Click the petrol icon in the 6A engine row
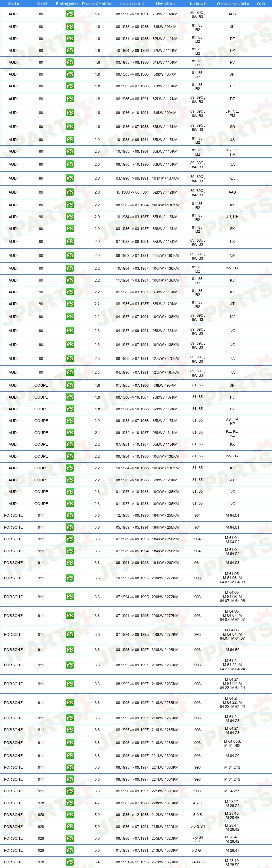Image resolution: width=272 pixels, height=868 pixels. tap(70, 178)
